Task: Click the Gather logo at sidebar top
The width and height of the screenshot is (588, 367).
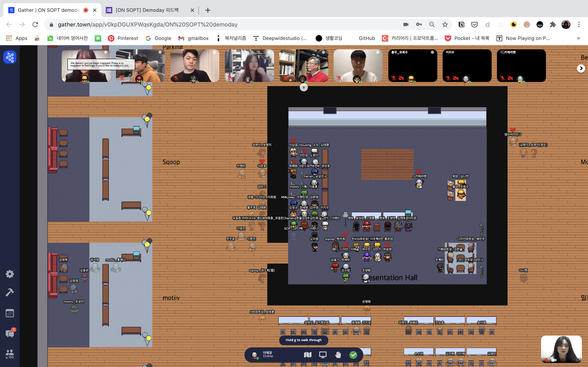Action: point(10,57)
